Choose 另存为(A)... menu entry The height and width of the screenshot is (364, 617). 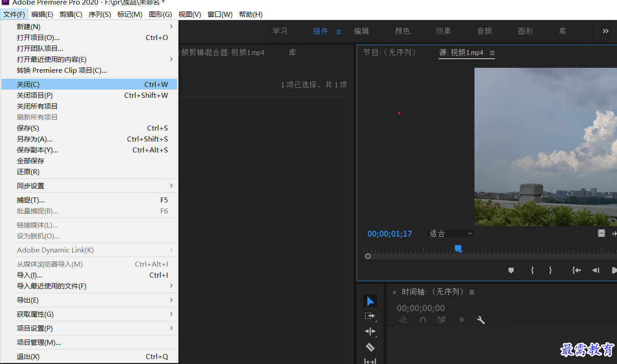[89, 139]
